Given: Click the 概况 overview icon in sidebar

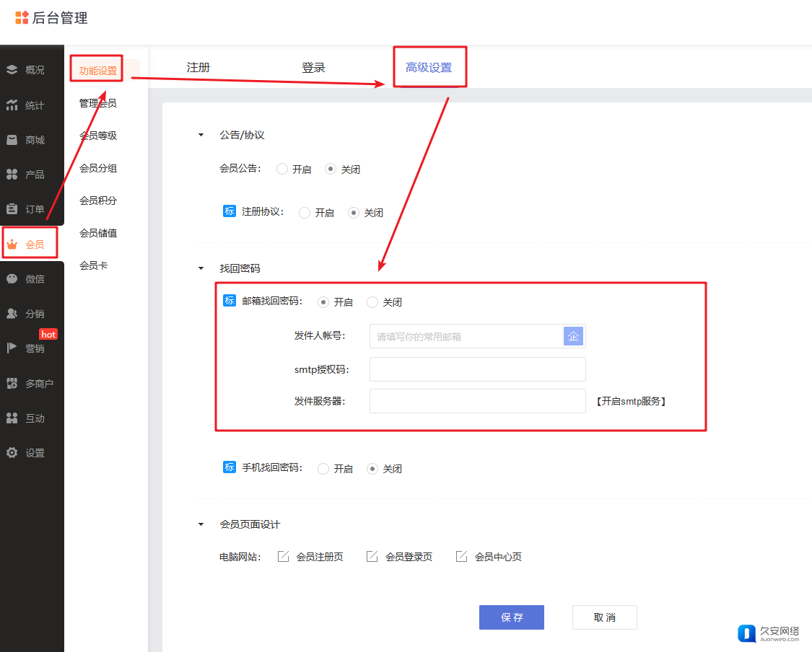Looking at the screenshot, I should click(12, 70).
